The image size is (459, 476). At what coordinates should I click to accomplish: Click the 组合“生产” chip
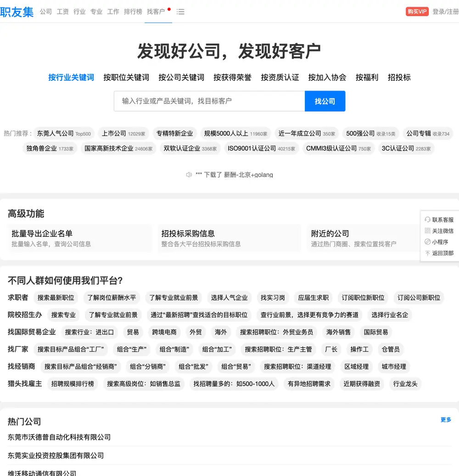click(x=132, y=349)
